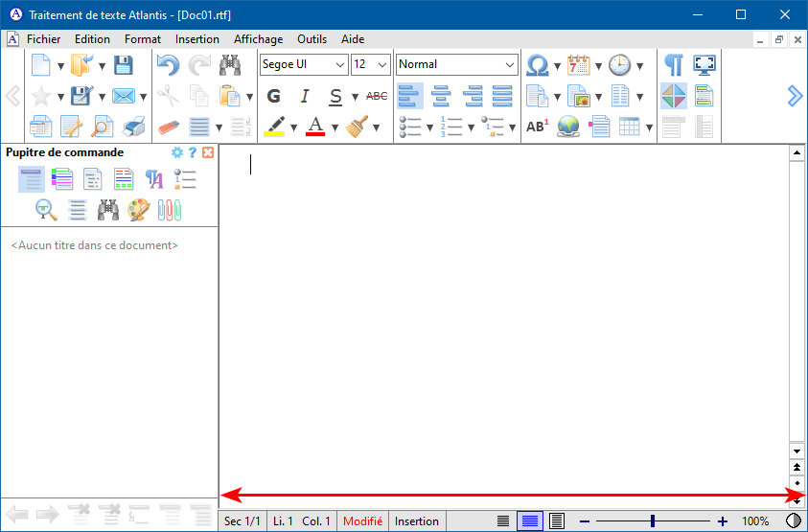This screenshot has height=532, width=808.
Task: Click the format brush icon
Action: click(x=357, y=127)
